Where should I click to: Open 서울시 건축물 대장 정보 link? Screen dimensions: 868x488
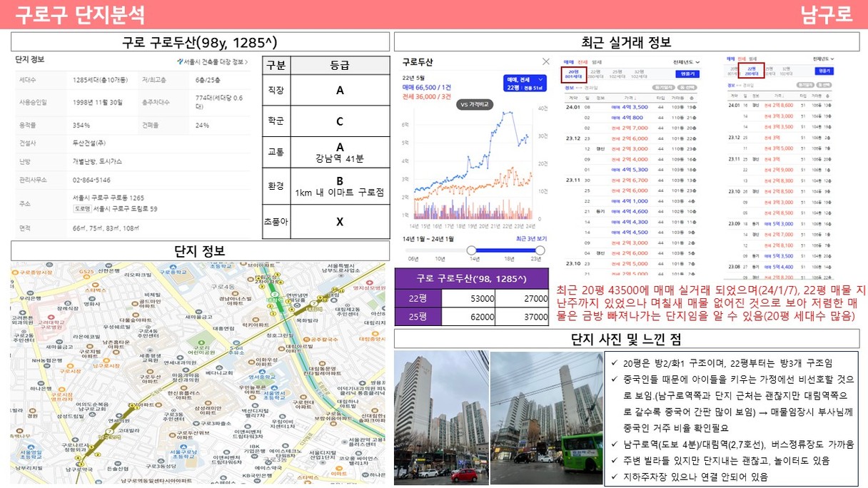point(214,61)
